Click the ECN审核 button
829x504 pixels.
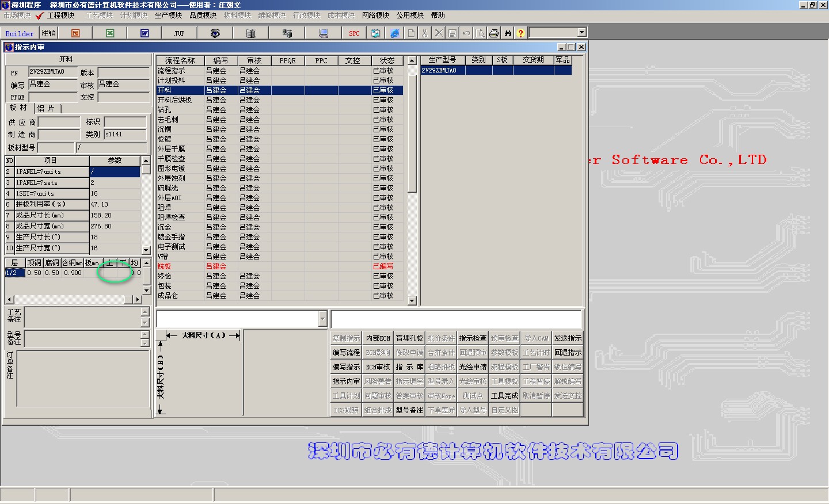tap(378, 367)
